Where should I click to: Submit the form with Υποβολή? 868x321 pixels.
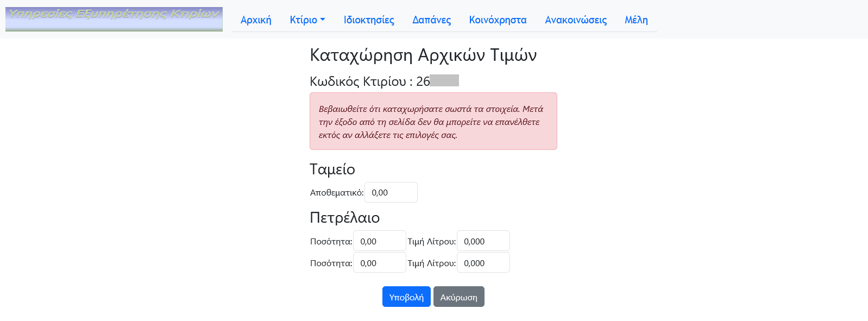(x=406, y=297)
